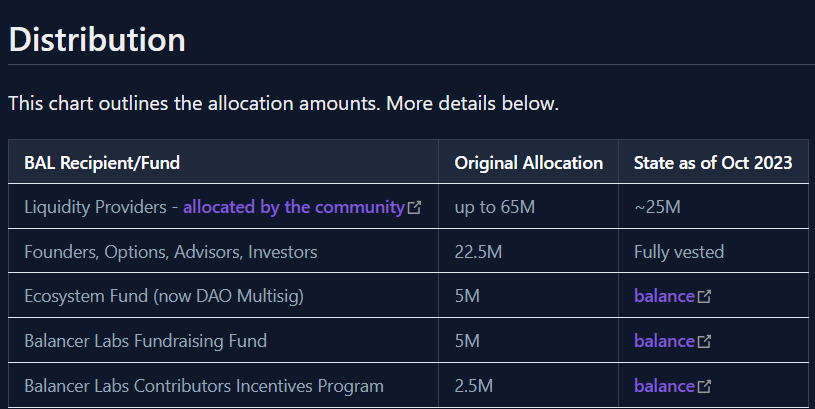Open balance link for Balancer Labs Fundraising Fund
815x409 pixels.
pyautogui.click(x=663, y=341)
